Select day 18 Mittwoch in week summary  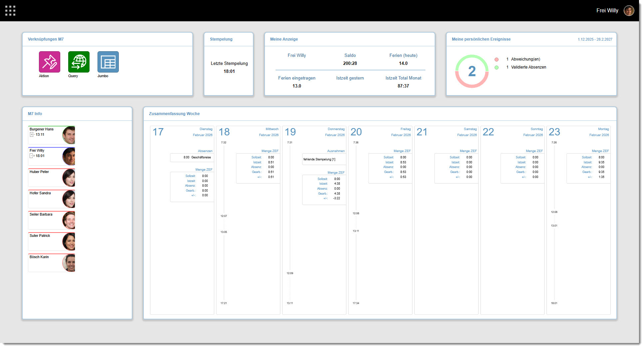click(x=224, y=132)
